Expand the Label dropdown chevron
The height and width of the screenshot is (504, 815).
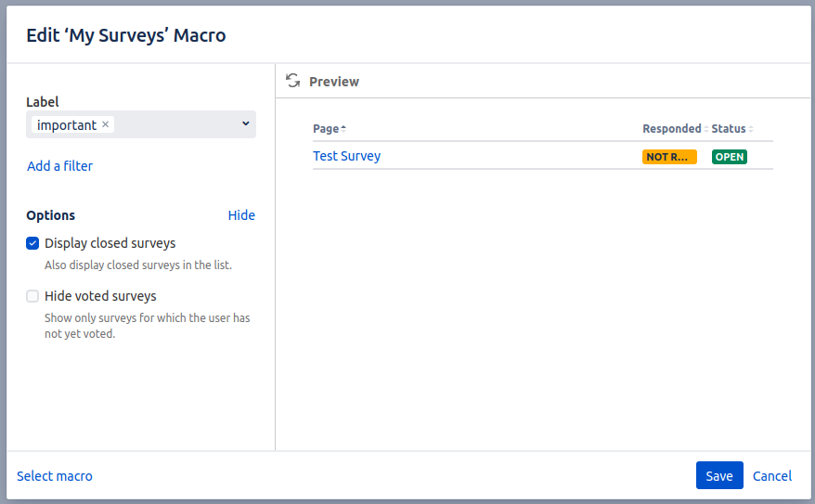[x=246, y=123]
